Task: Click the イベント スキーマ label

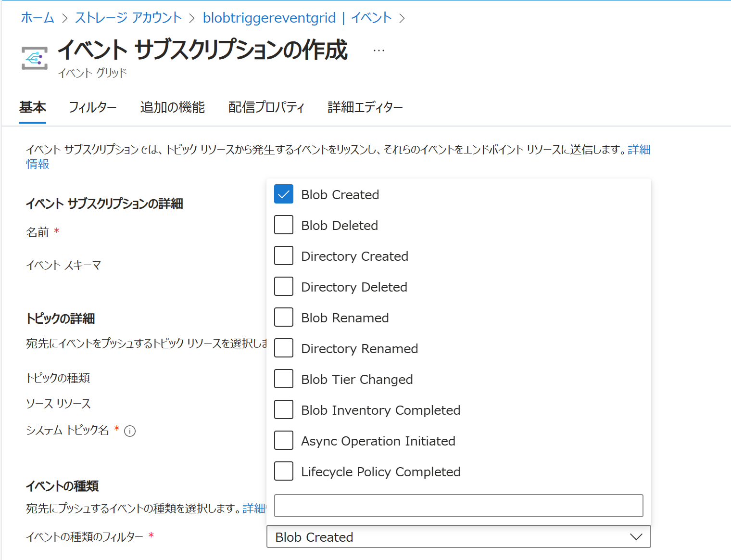Action: click(x=63, y=265)
